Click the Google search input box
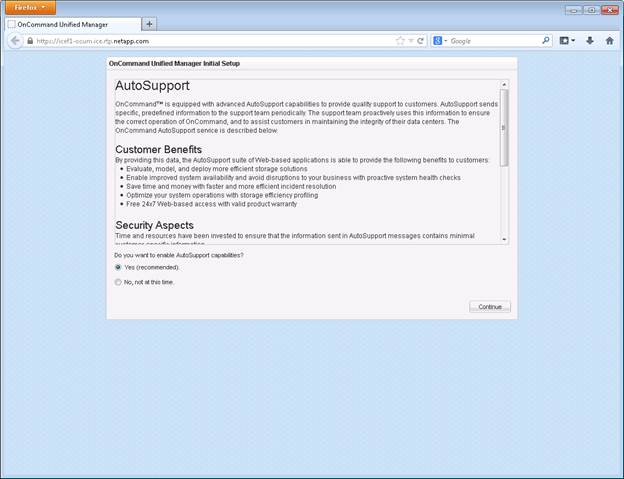The height and width of the screenshot is (479, 624). [x=495, y=41]
